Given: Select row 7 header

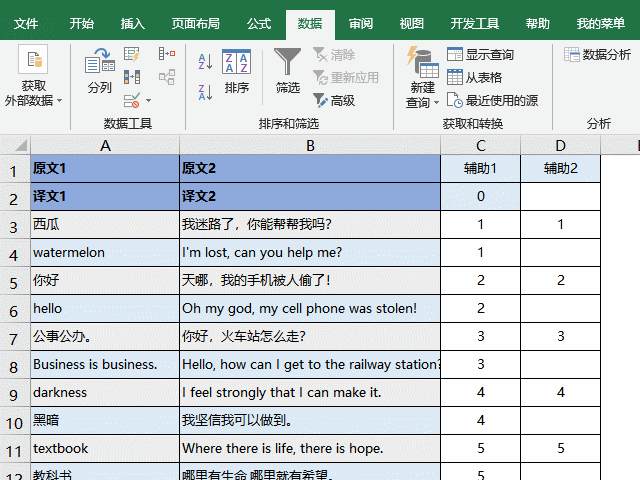Looking at the screenshot, I should tap(15, 337).
